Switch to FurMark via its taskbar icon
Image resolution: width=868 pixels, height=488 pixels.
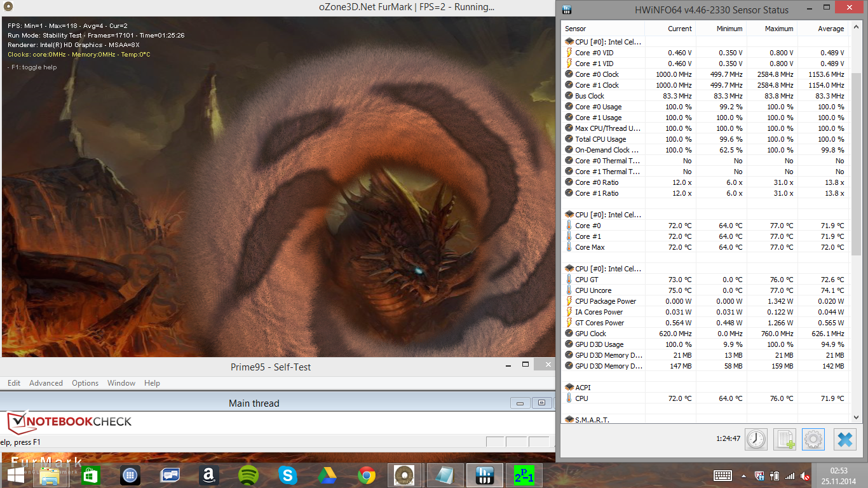(403, 475)
